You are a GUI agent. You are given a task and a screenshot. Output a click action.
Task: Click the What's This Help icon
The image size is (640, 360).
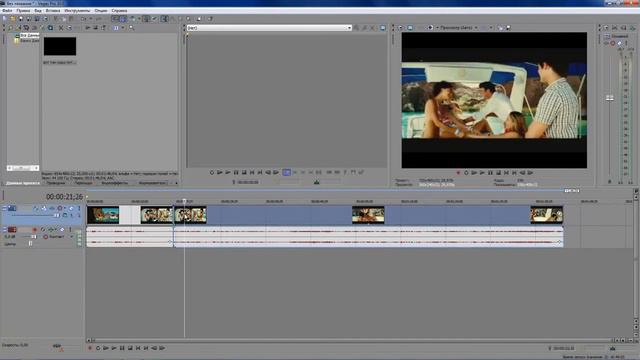pyautogui.click(x=211, y=19)
